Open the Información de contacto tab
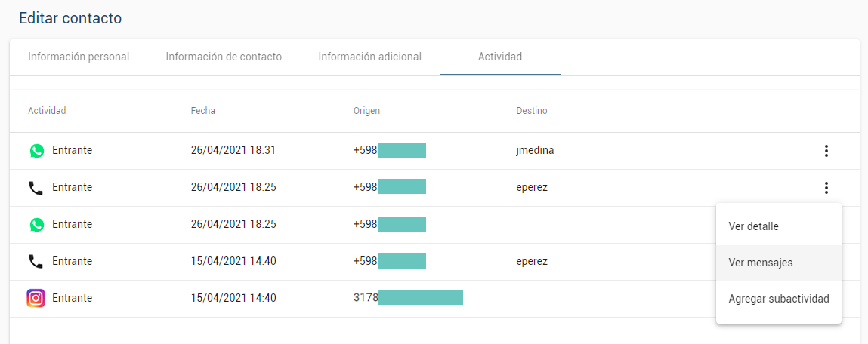This screenshot has height=344, width=868. point(224,57)
